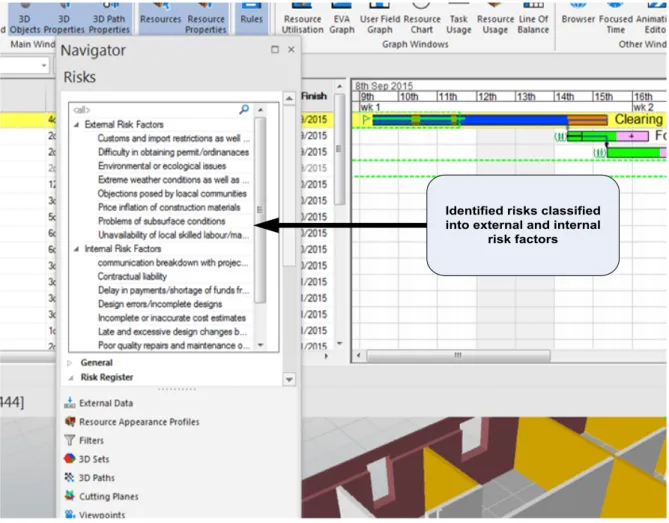Screen dimensions: 669x523
Task: Click the orange segment of Clearing bar
Action: (x=587, y=120)
